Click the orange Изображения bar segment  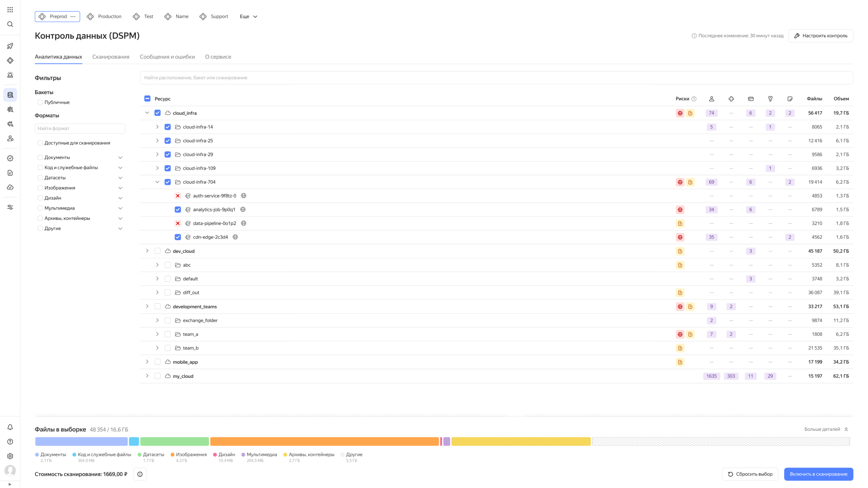click(x=324, y=442)
